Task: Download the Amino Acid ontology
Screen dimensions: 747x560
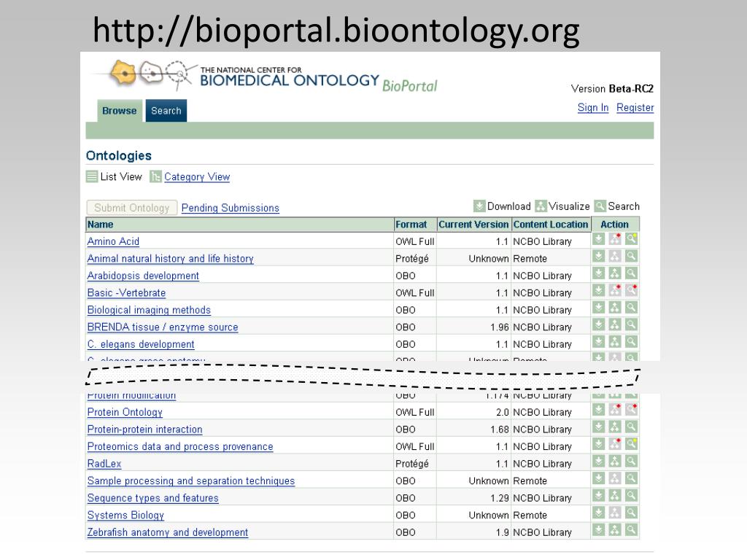Action: [x=598, y=239]
